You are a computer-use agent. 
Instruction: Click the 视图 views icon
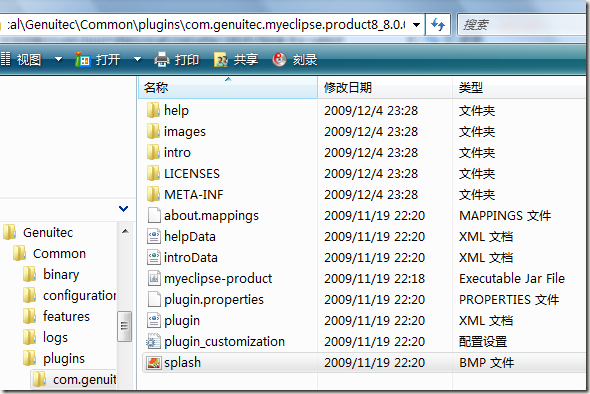pos(5,59)
